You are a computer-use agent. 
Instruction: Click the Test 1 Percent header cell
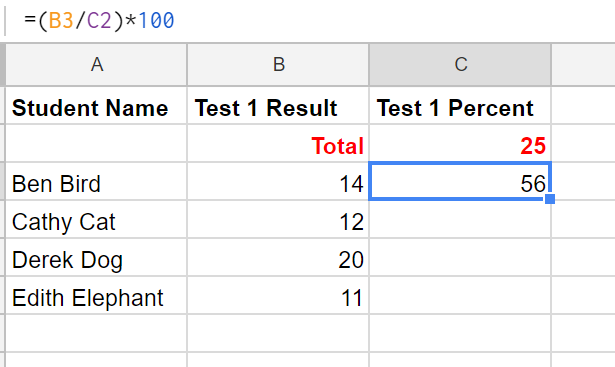[460, 105]
